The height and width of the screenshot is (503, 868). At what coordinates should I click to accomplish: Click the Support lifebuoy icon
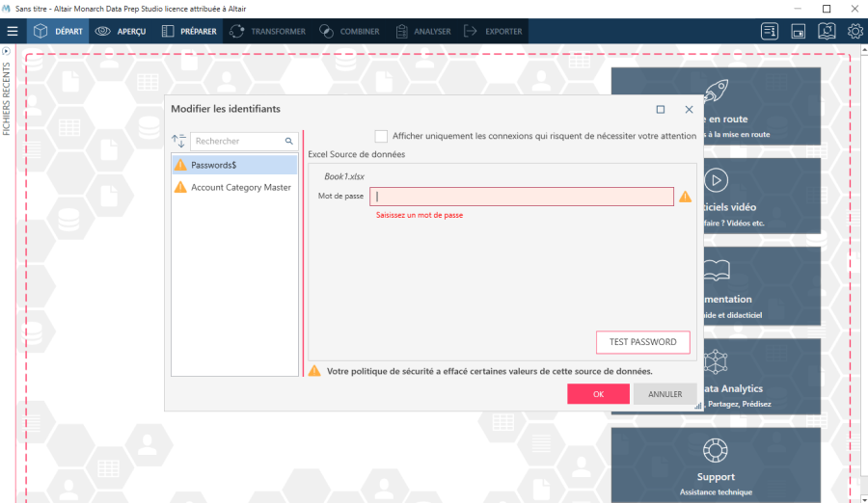tap(715, 450)
